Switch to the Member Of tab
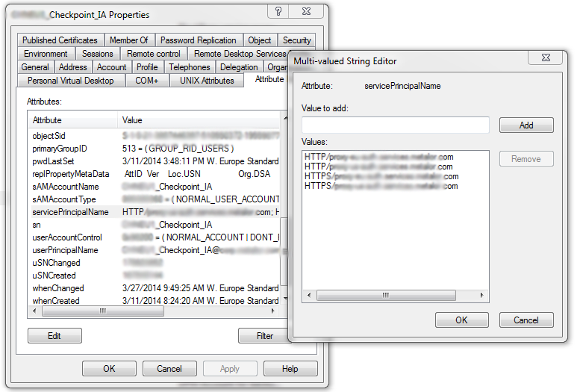 click(129, 40)
